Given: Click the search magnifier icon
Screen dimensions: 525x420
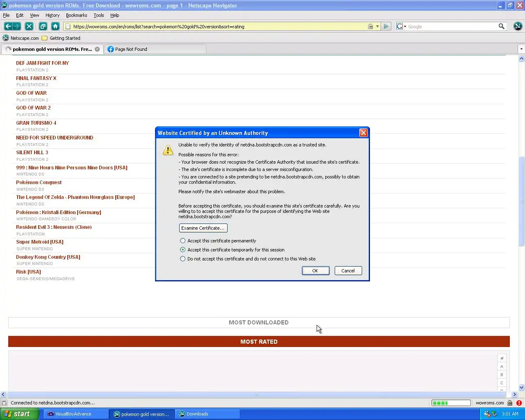Looking at the screenshot, I should (501, 26).
